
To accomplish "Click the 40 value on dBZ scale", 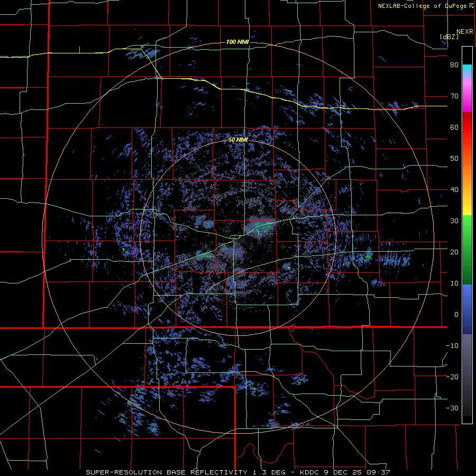I will pos(454,190).
